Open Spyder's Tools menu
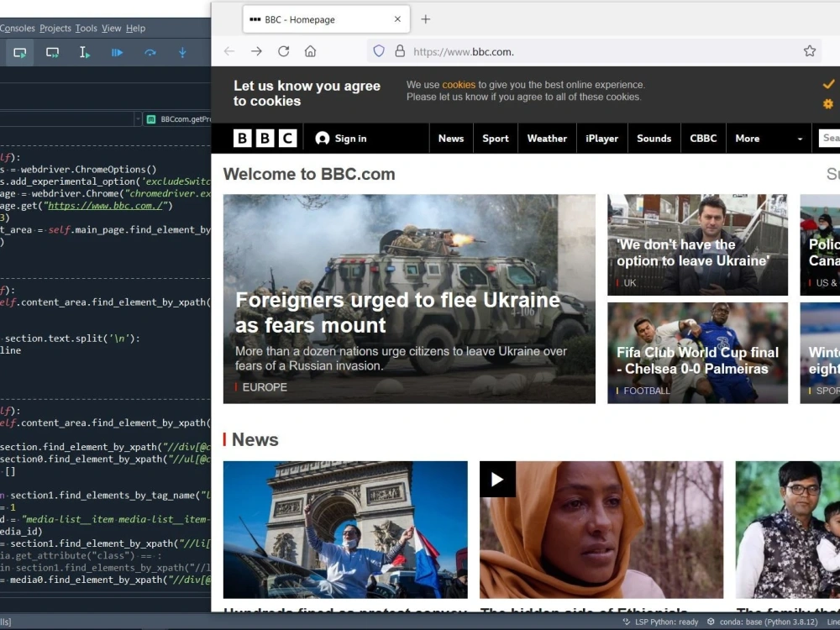 coord(87,29)
